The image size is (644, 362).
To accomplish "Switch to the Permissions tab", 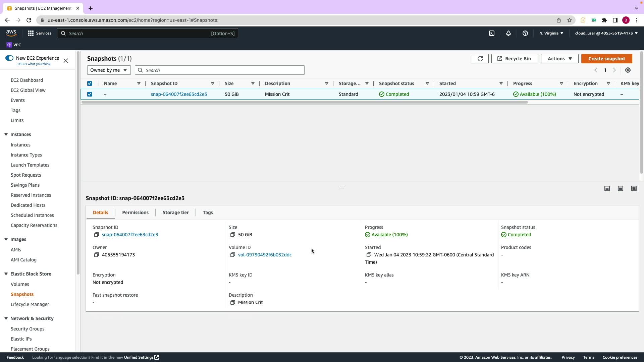I will (135, 213).
